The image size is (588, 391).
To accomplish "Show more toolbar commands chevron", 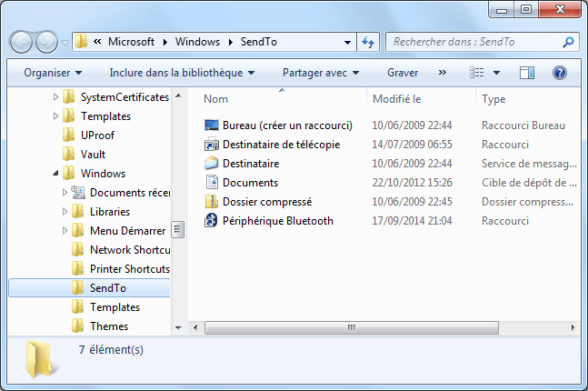I will coord(443,72).
